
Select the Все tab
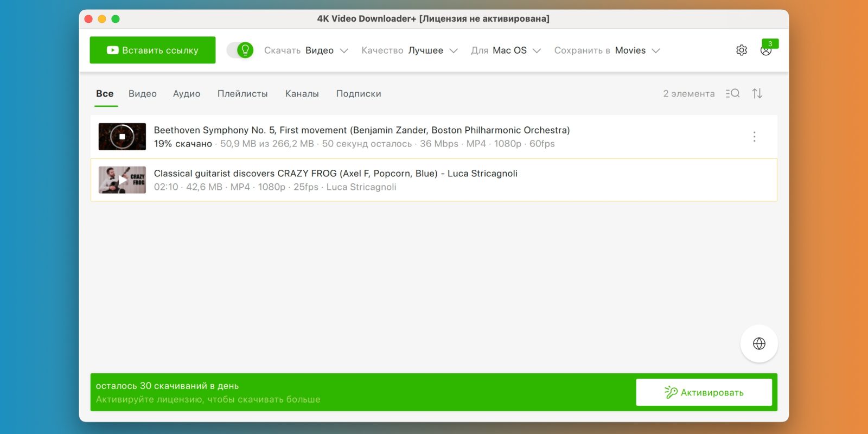click(x=105, y=93)
